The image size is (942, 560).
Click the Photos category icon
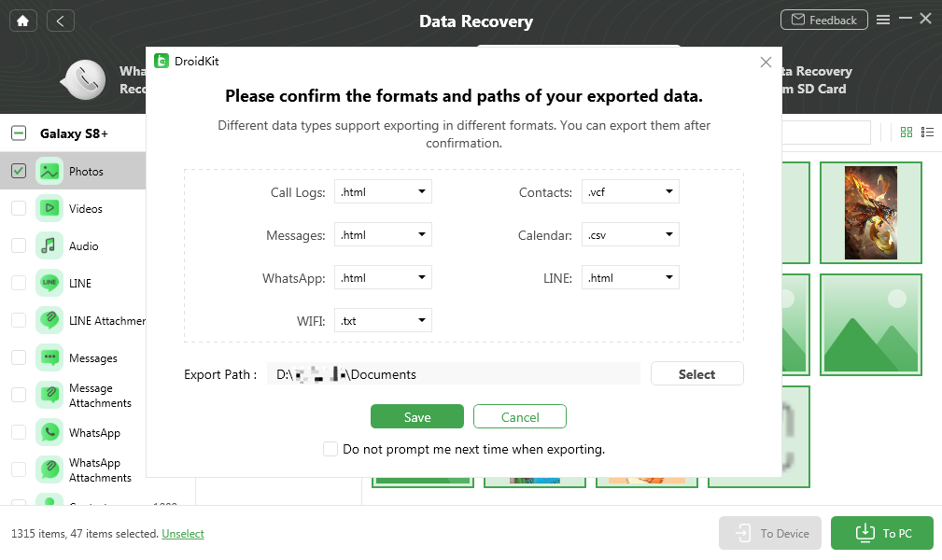coord(49,171)
